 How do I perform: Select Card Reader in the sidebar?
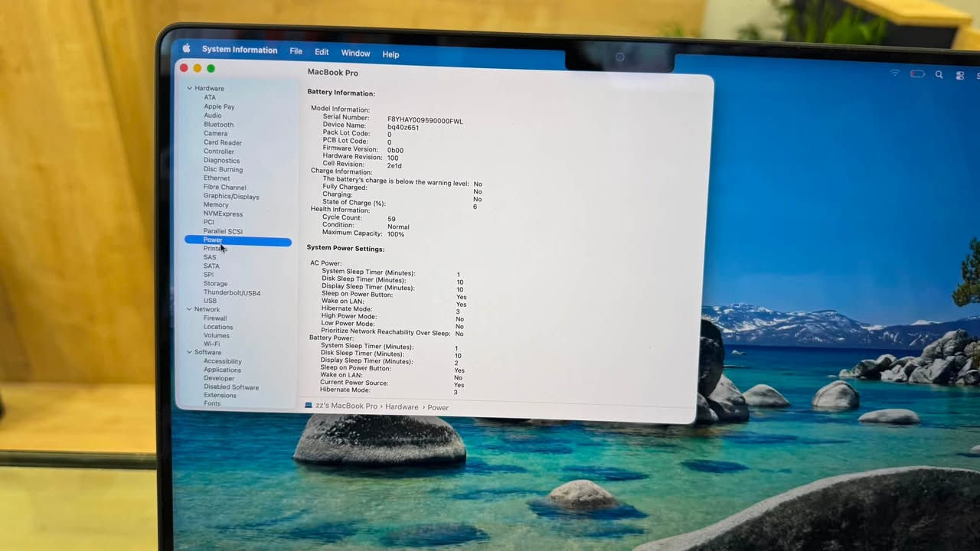pyautogui.click(x=223, y=142)
